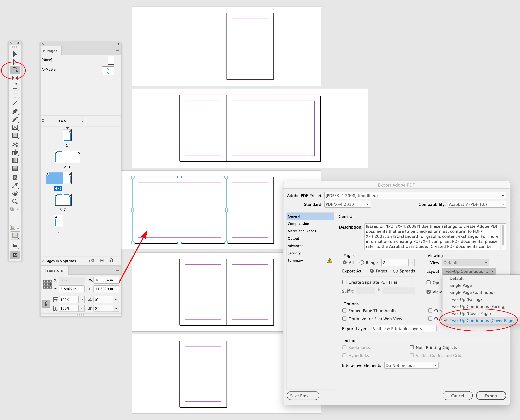
Task: Click the Save Preset button
Action: point(303,396)
